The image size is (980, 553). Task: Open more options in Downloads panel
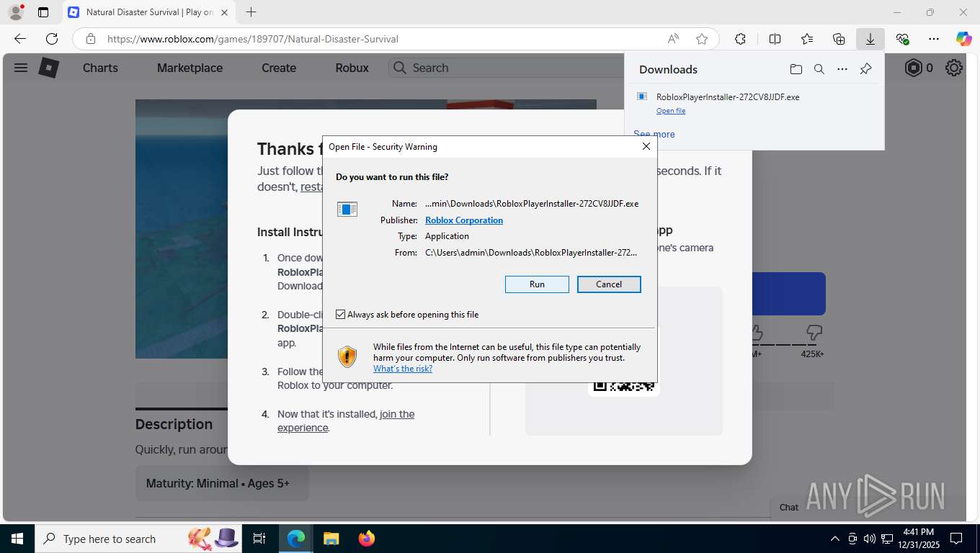(x=842, y=69)
